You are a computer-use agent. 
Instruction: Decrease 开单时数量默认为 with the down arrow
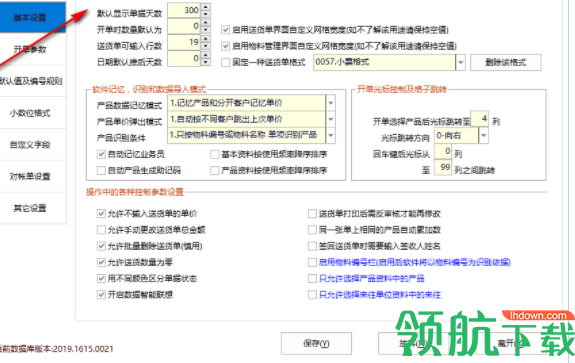[x=206, y=30]
